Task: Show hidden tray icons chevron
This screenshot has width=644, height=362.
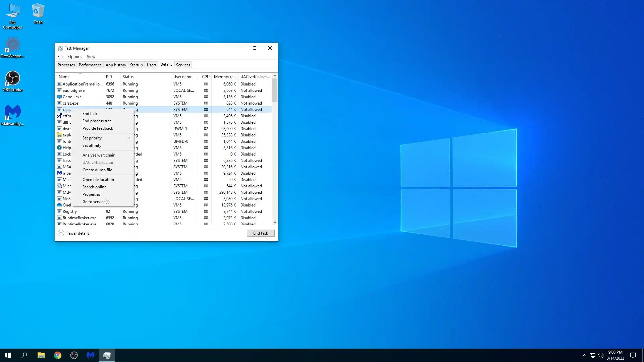Action: point(584,355)
